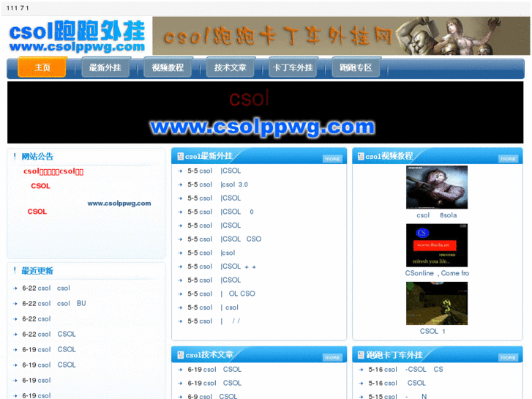Open the 主页 home tab

pos(42,67)
